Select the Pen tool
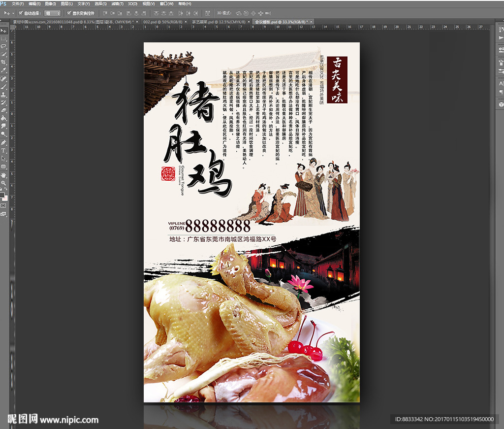The width and height of the screenshot is (504, 429). tap(3, 143)
